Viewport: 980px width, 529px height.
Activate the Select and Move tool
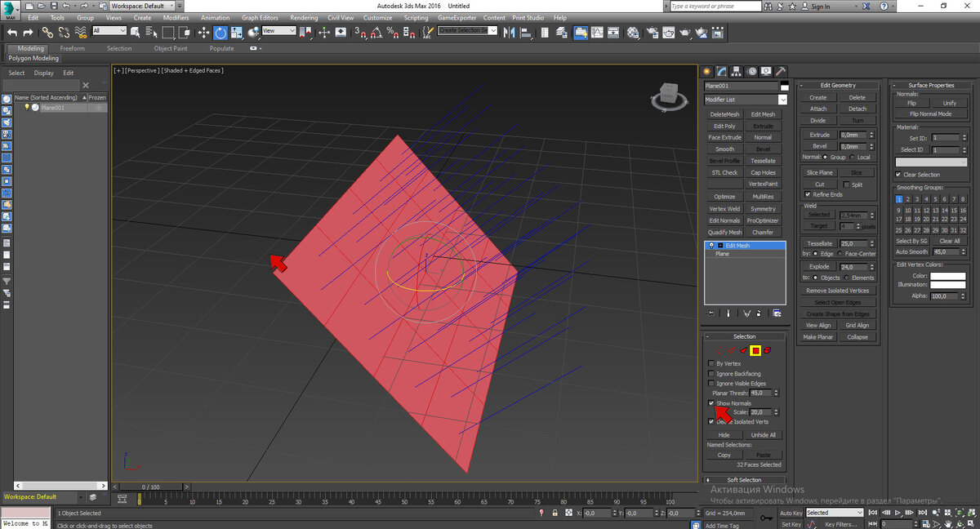pos(203,32)
